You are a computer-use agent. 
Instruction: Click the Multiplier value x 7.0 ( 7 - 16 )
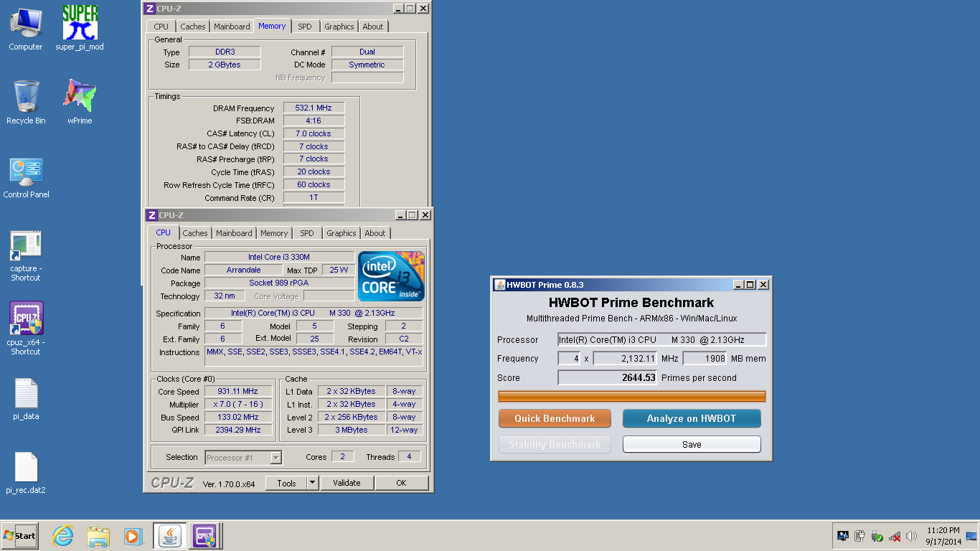click(x=239, y=404)
